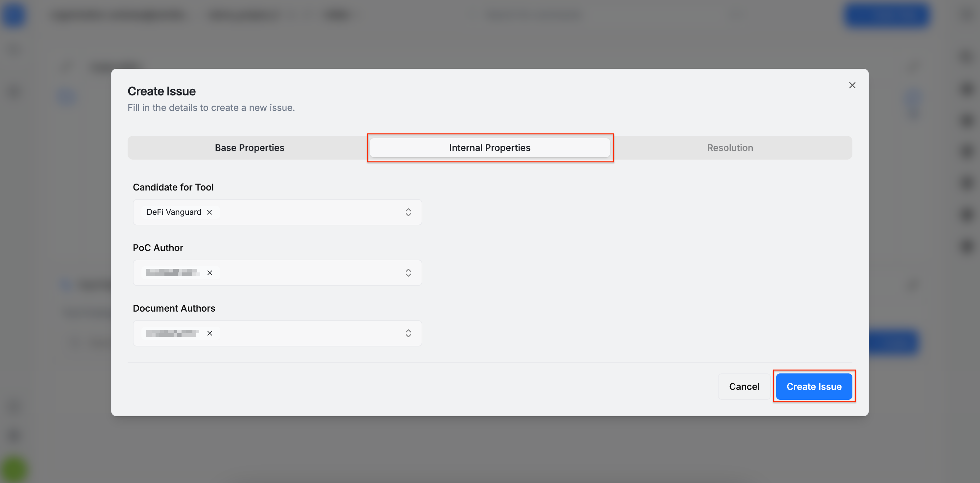980x483 pixels.
Task: Click the Cancel button
Action: tap(744, 387)
